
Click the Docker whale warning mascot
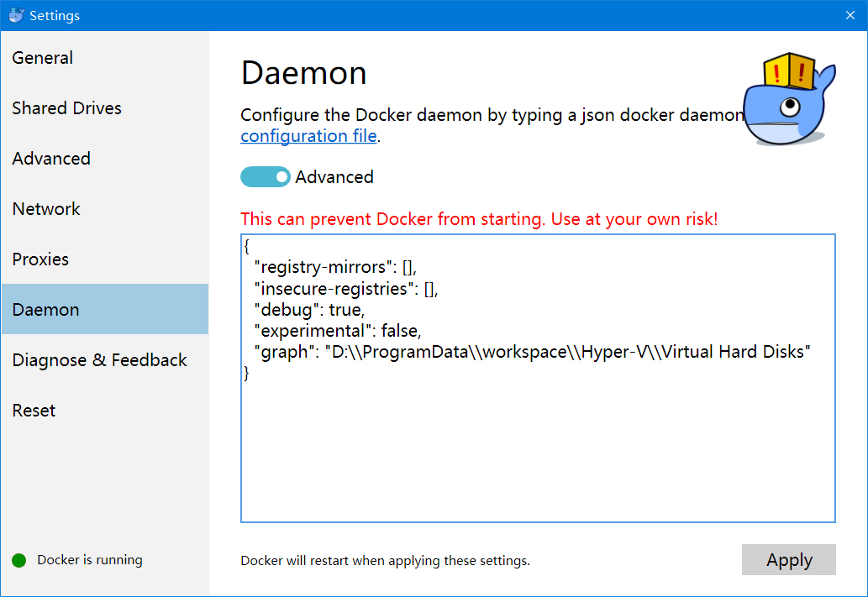coord(788,99)
